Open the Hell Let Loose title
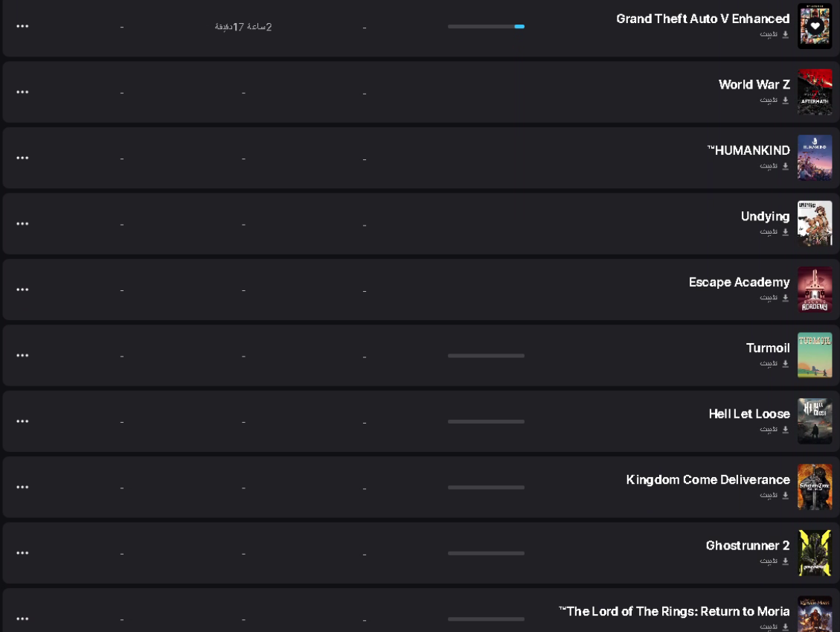This screenshot has height=632, width=840. pos(749,414)
